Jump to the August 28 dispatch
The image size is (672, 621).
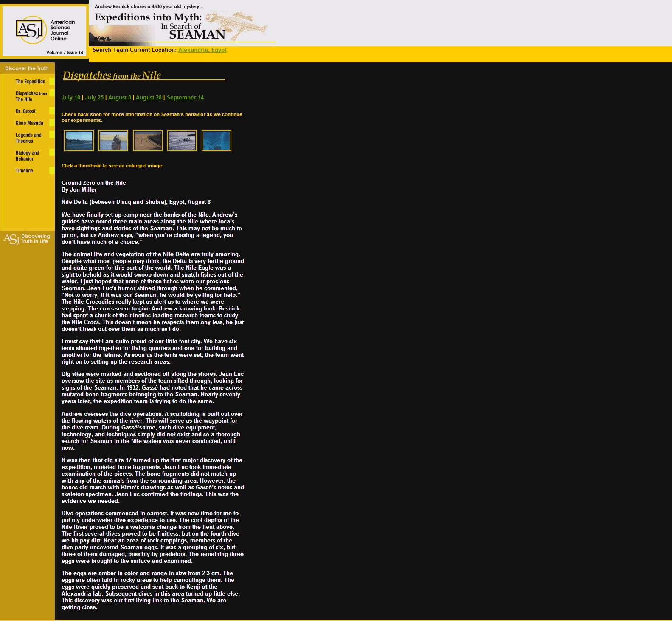[x=149, y=98]
